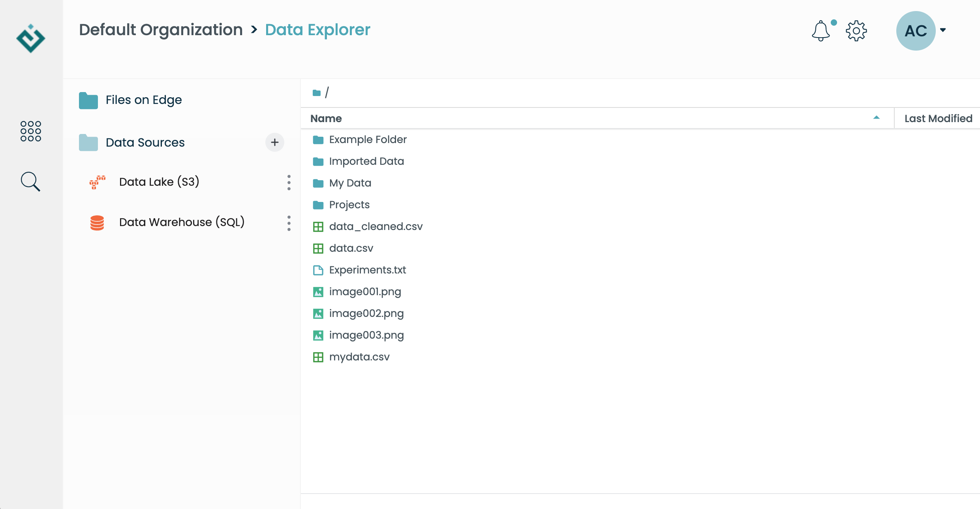Add a new data source with plus button
The height and width of the screenshot is (509, 980).
tap(275, 142)
